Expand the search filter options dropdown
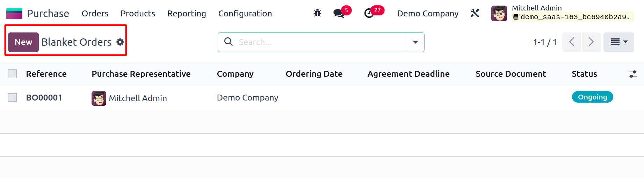The height and width of the screenshot is (178, 644). [415, 42]
